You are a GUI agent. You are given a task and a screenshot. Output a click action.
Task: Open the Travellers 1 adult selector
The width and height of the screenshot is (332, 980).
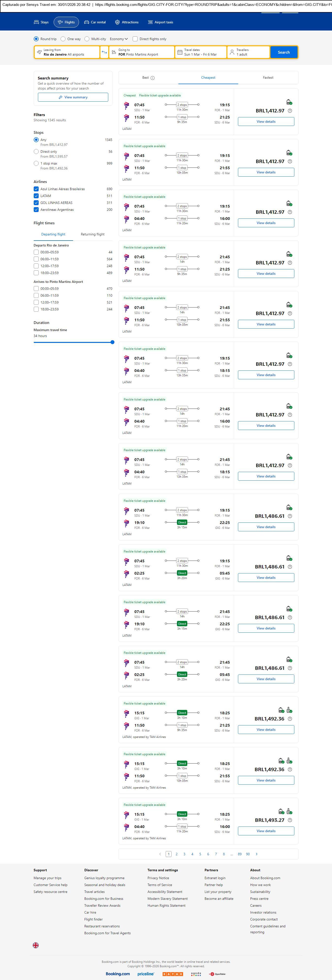(248, 52)
